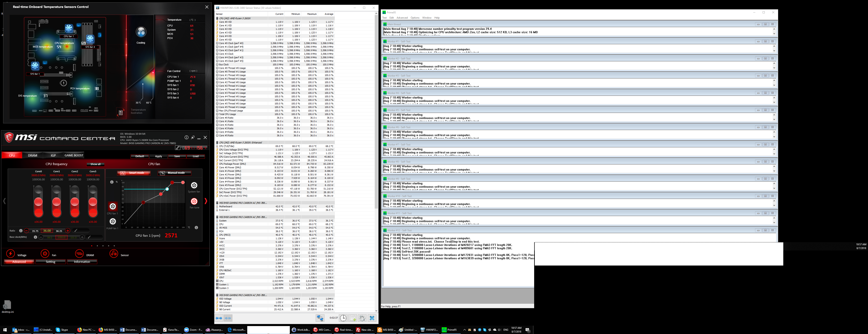Open Prime95 Options menu
The width and height of the screenshot is (868, 334).
415,18
